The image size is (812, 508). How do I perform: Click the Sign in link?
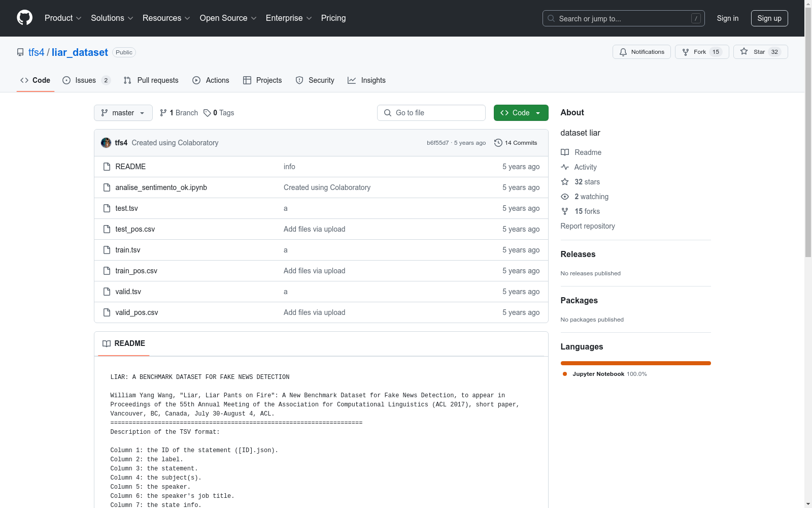(728, 18)
